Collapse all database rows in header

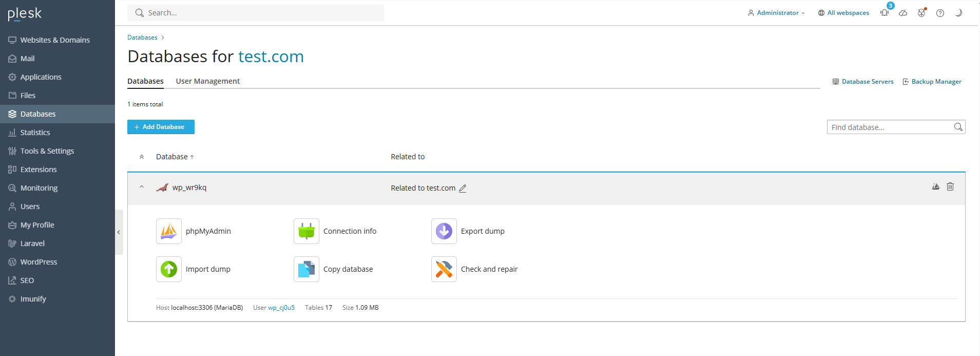142,157
